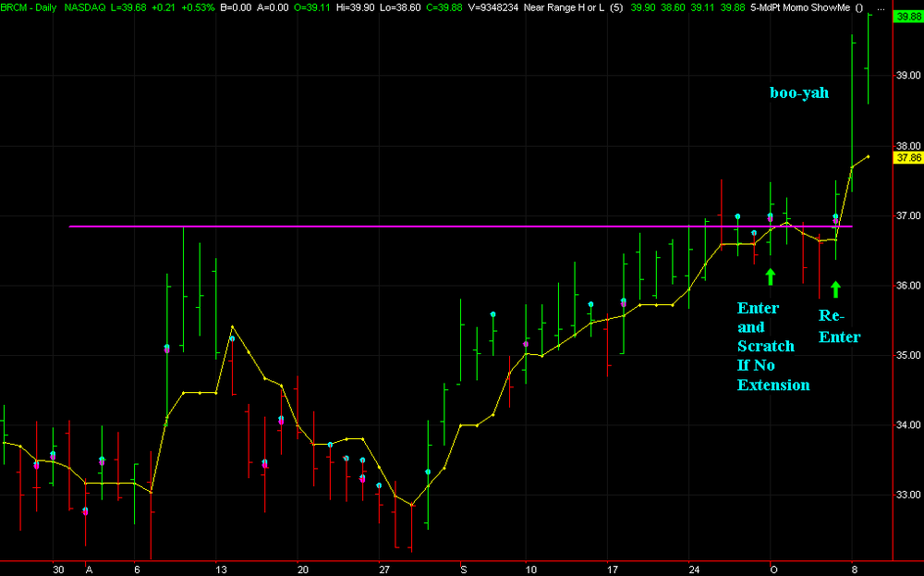Click the 33.00 price axis label

907,496
